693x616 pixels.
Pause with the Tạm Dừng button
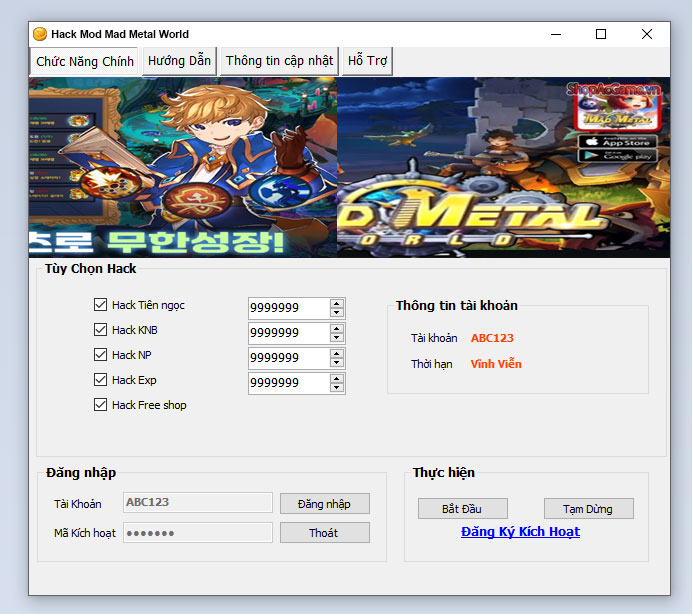[589, 509]
